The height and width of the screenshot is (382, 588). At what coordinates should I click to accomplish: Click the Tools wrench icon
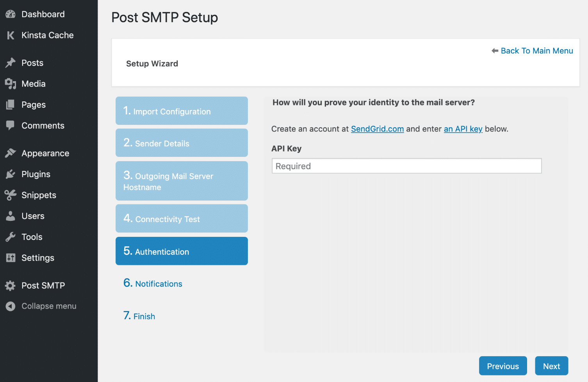(x=10, y=237)
